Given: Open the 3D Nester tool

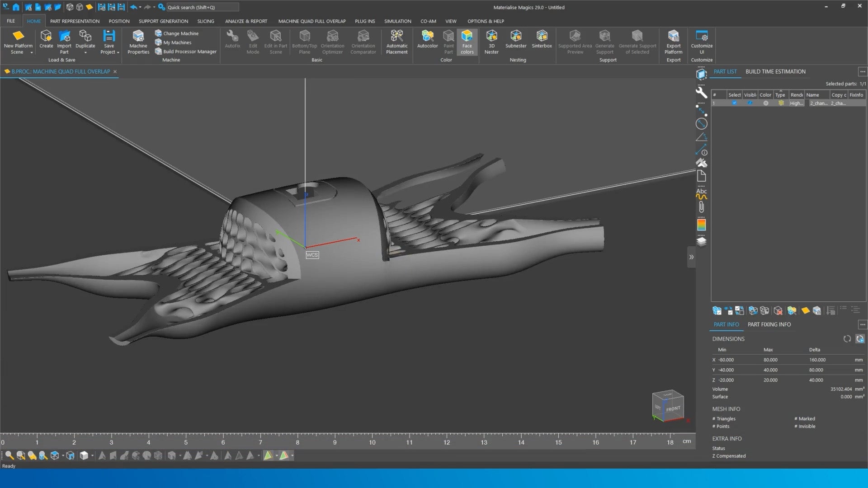Looking at the screenshot, I should point(491,42).
